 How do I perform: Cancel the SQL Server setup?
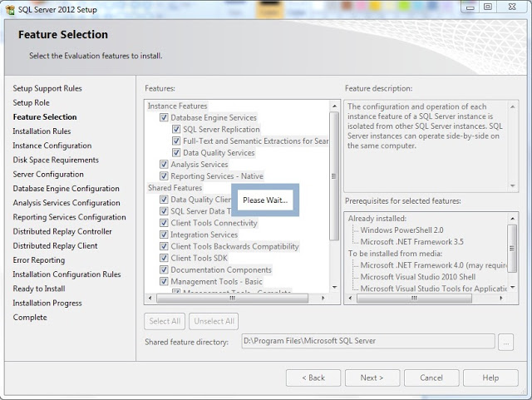[431, 378]
